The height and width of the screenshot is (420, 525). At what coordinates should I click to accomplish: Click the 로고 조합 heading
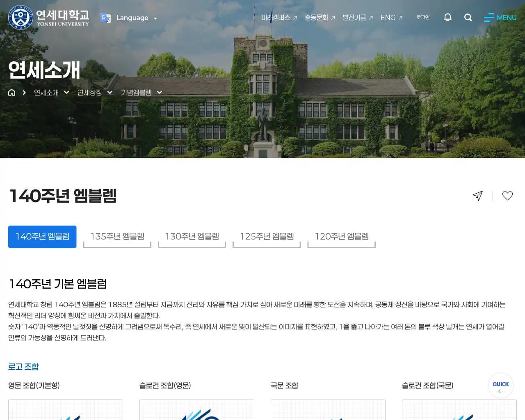(x=23, y=367)
